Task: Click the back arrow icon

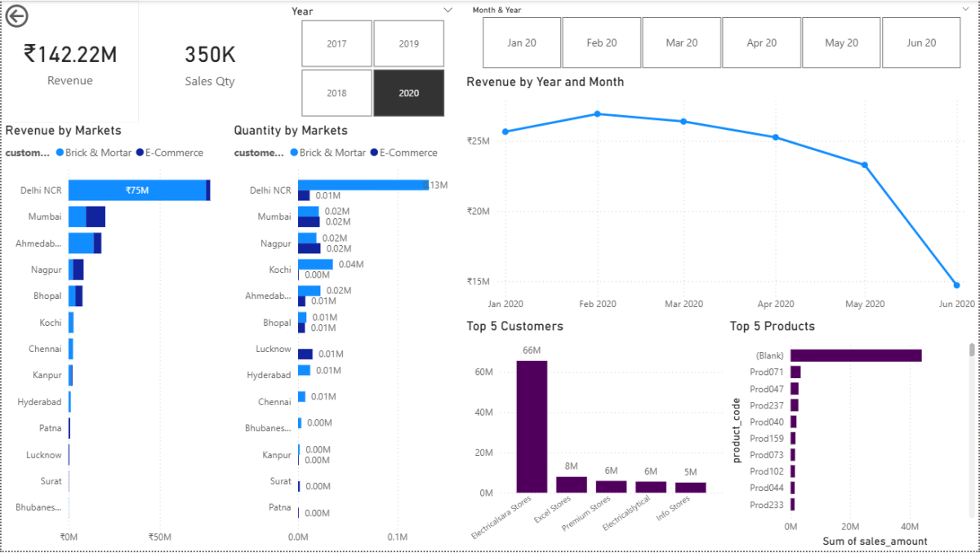Action: coord(16,16)
